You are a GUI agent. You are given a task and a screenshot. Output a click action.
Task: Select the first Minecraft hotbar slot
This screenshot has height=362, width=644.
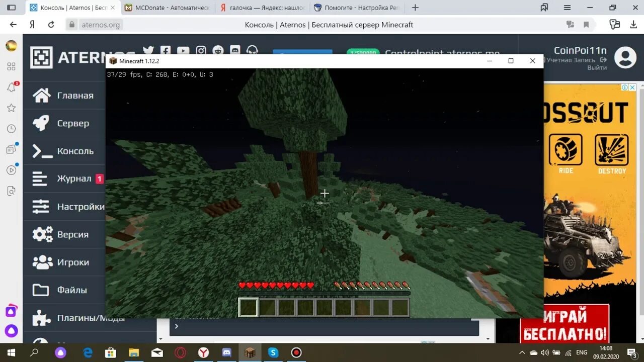click(248, 308)
